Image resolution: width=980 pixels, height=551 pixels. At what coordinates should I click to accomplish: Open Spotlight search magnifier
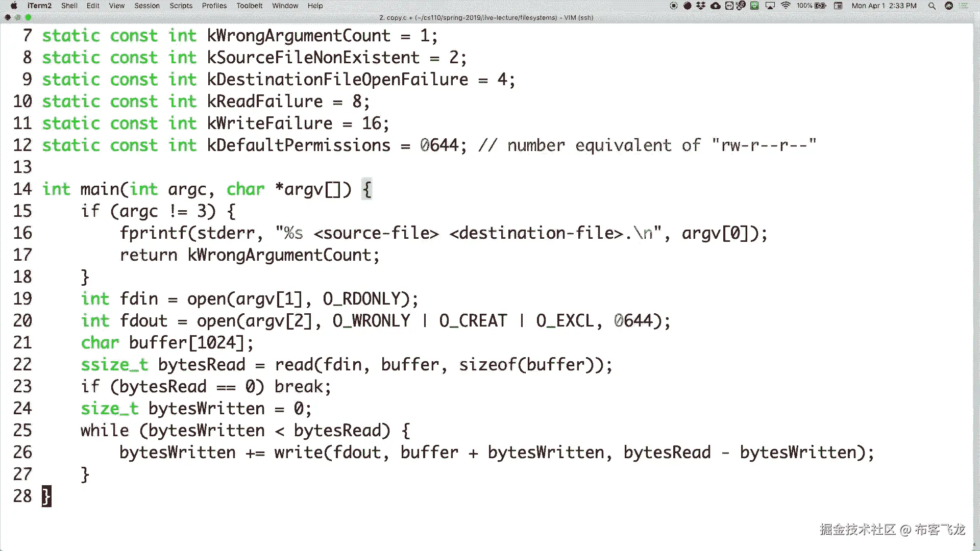pos(932,6)
